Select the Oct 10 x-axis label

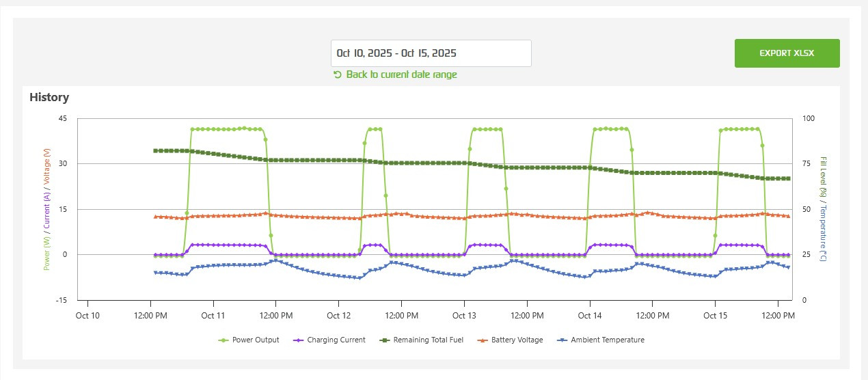point(87,316)
